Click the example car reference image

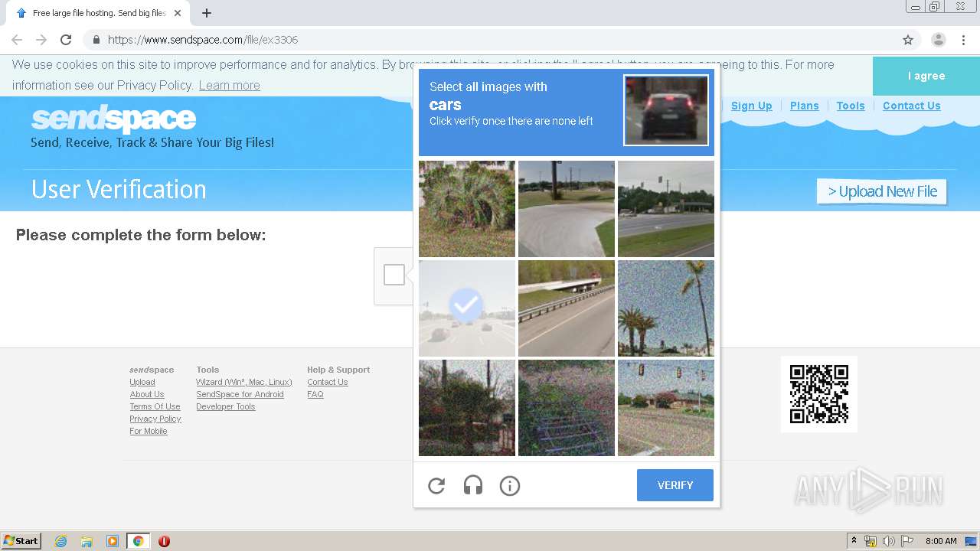666,110
